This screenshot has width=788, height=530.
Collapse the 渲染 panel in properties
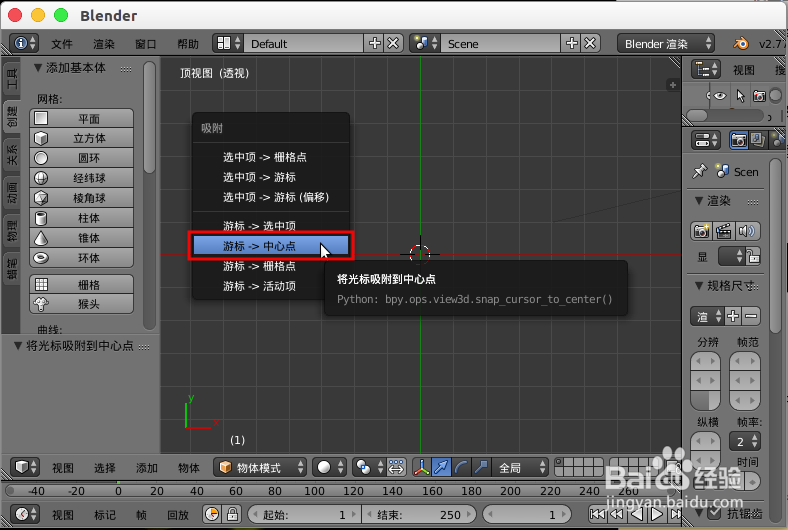(699, 200)
